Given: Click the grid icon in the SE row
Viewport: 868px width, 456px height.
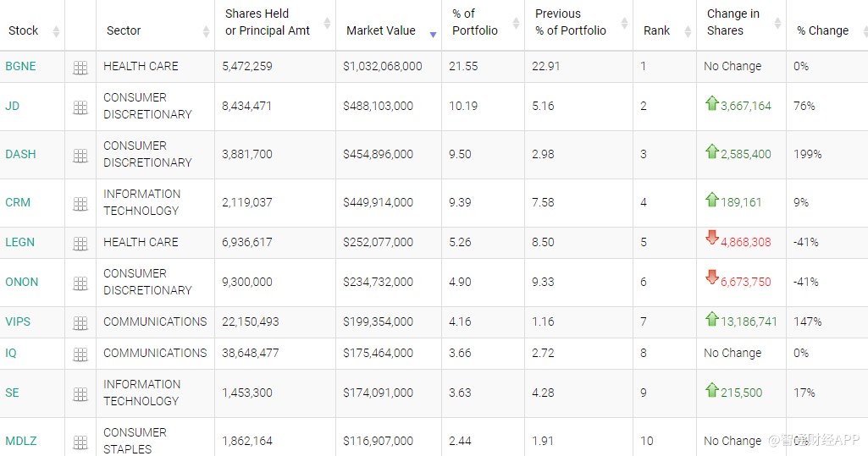Looking at the screenshot, I should tap(80, 394).
